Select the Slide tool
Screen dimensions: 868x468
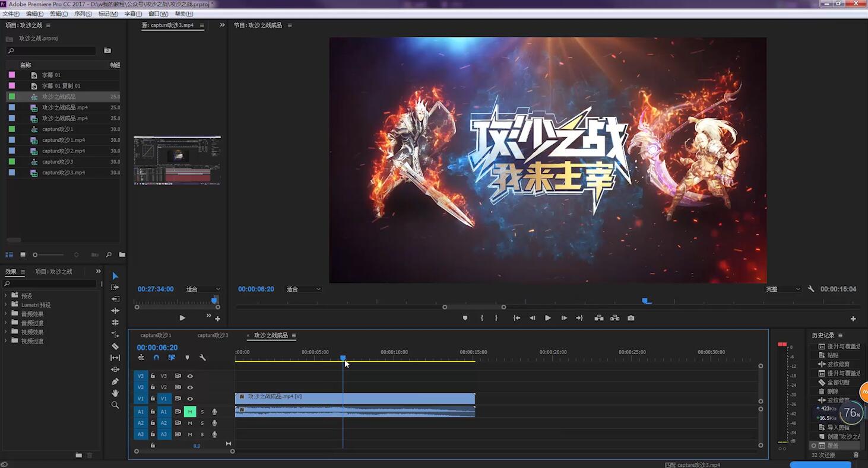pyautogui.click(x=115, y=370)
